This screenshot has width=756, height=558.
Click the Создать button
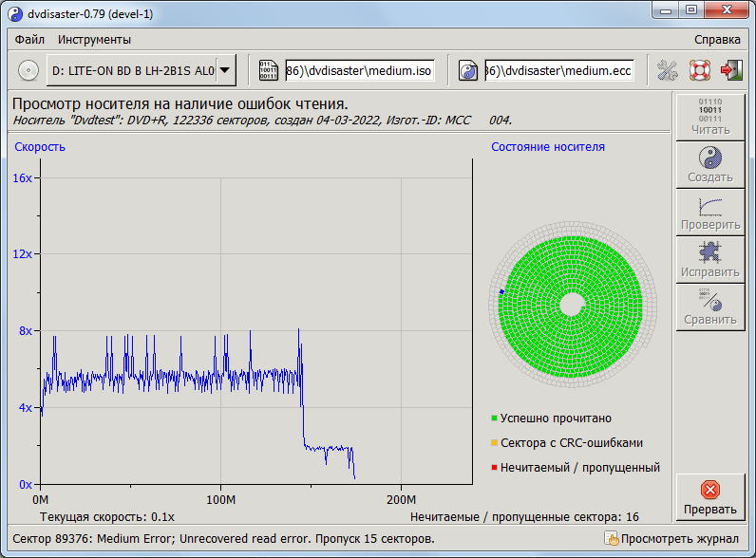point(709,164)
